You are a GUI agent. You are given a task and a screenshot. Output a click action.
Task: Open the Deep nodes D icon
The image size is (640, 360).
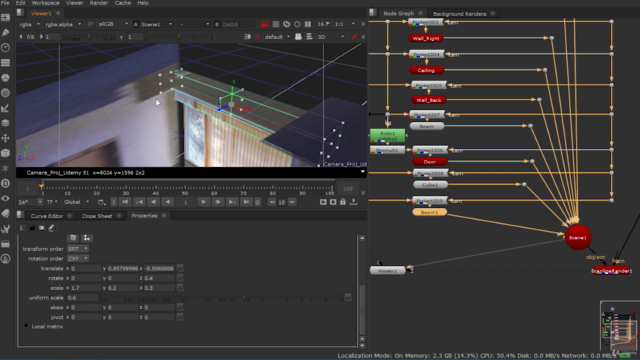click(x=5, y=183)
